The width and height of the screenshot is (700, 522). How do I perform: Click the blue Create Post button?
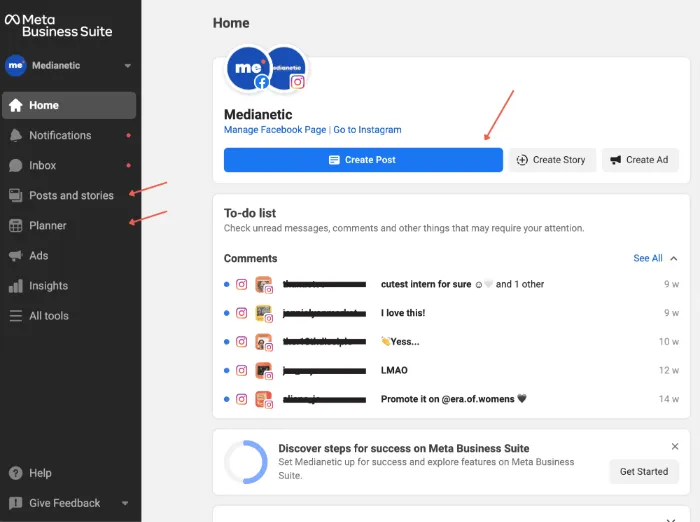point(363,160)
